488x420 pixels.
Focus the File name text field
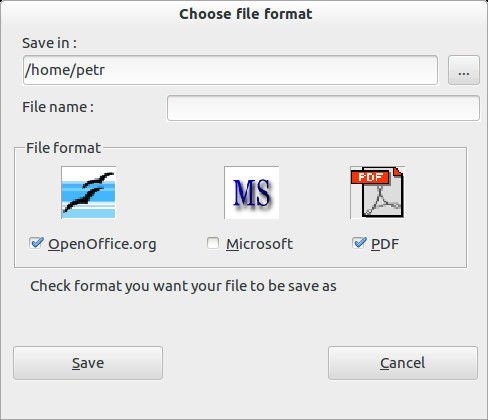click(323, 108)
